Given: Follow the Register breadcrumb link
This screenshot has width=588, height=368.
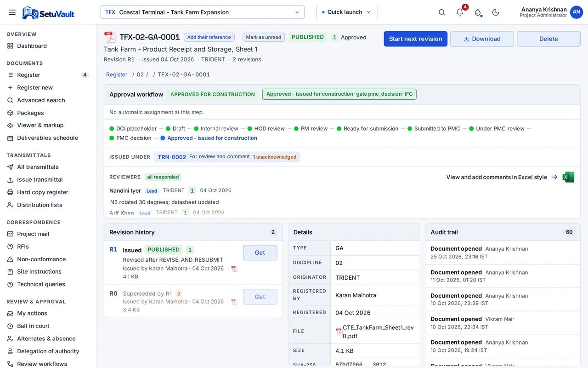Looking at the screenshot, I should 117,75.
